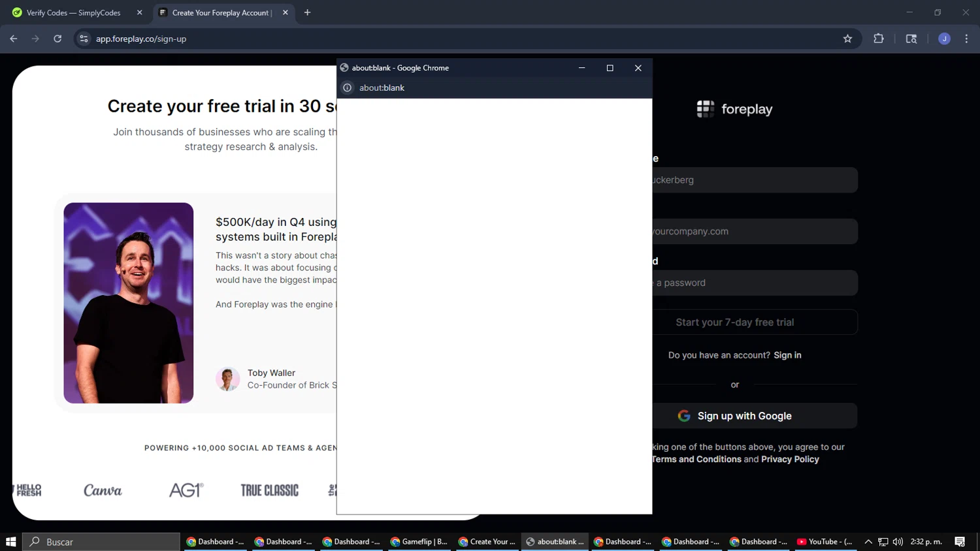This screenshot has width=980, height=551.
Task: Follow the Sign in link
Action: pyautogui.click(x=787, y=355)
